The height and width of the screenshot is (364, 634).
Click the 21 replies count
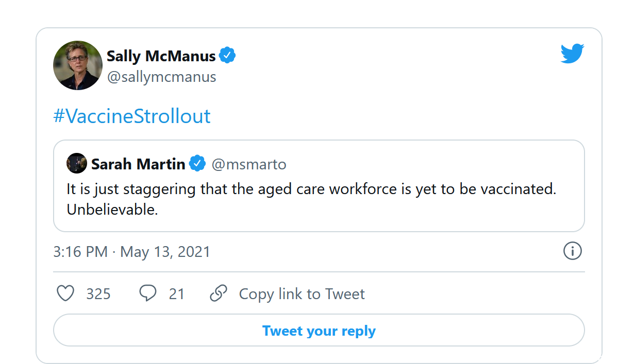point(177,294)
